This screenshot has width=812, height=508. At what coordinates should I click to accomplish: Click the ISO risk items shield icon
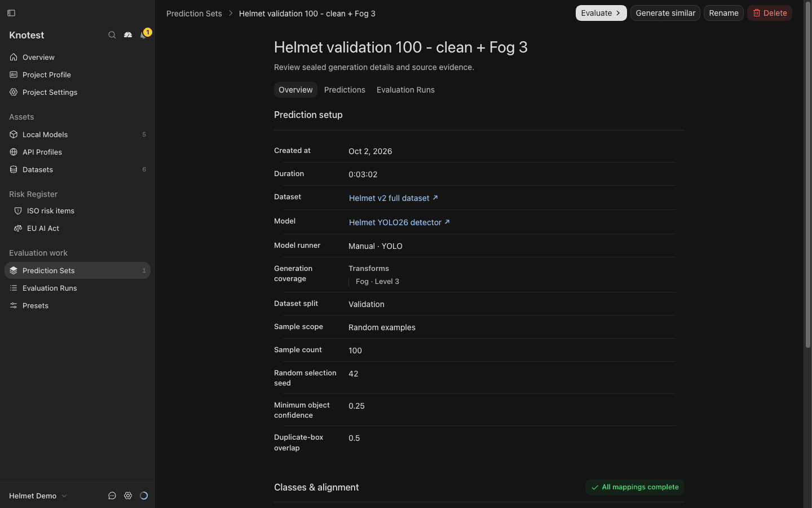pyautogui.click(x=18, y=211)
